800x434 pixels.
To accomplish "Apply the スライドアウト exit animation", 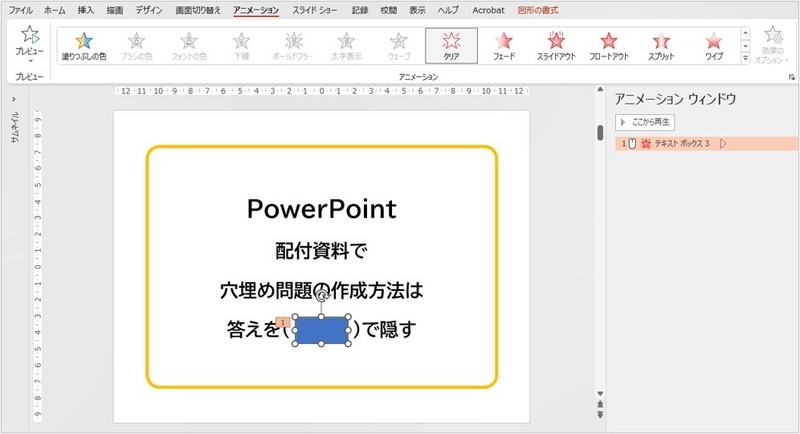I will click(x=556, y=46).
